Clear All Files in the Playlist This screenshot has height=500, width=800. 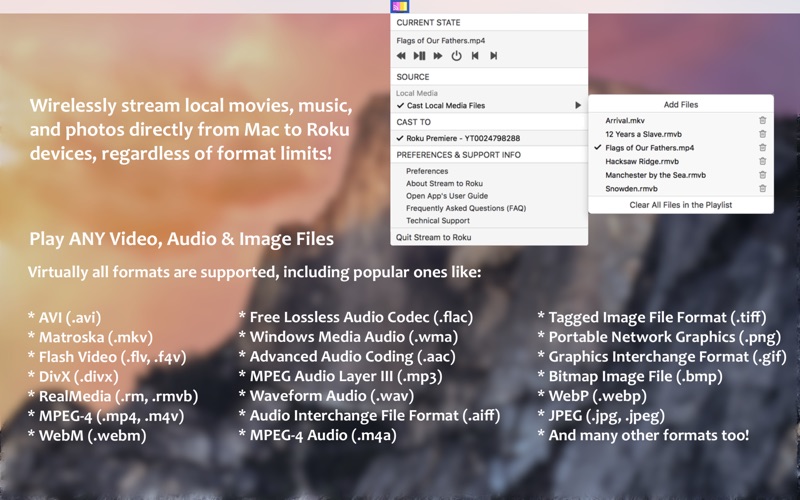click(681, 205)
